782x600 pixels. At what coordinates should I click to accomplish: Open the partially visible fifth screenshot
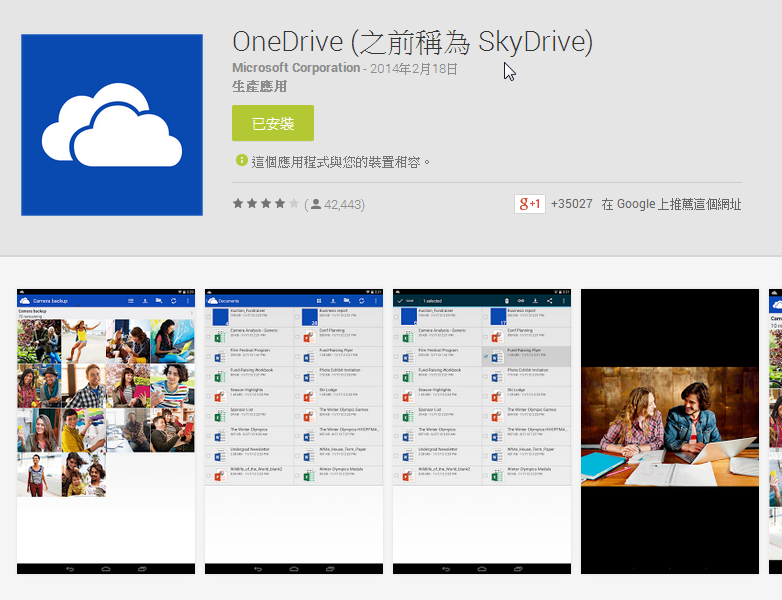point(776,431)
